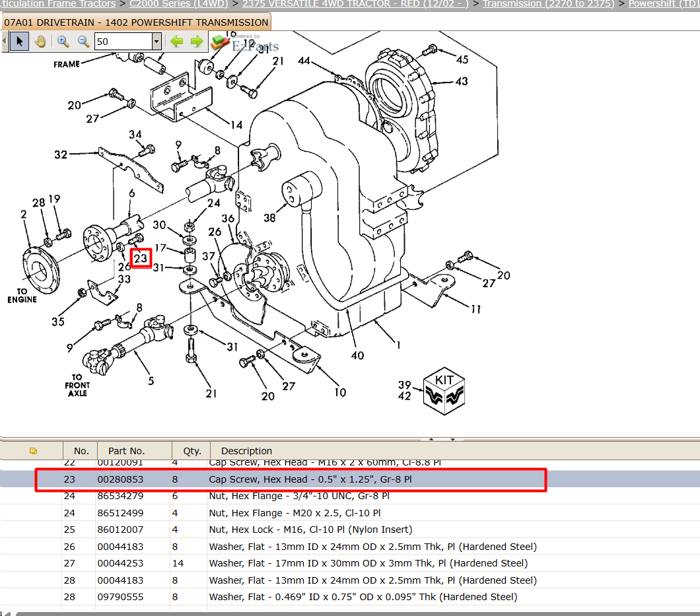Click callout 34 in the diagram
This screenshot has height=616, width=700.
click(135, 135)
